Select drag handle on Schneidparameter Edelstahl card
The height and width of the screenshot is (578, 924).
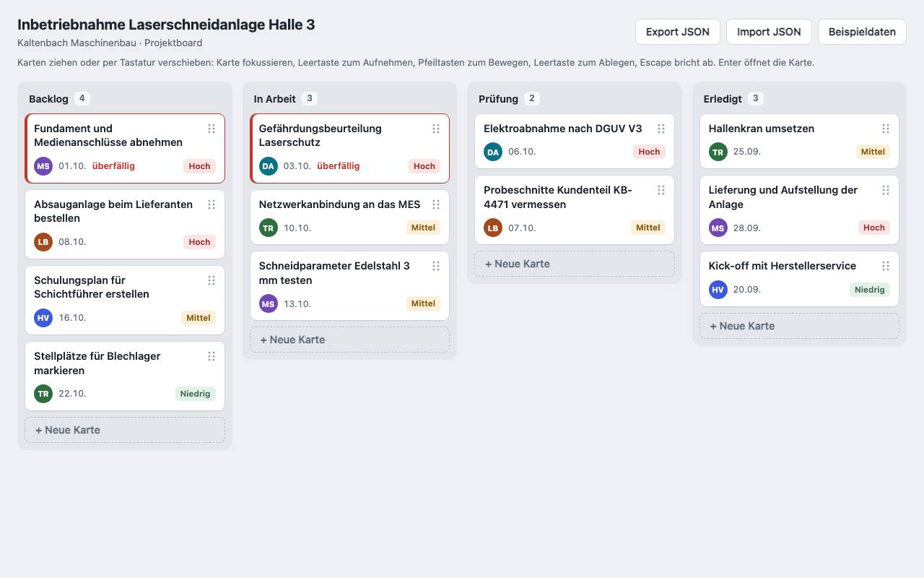pyautogui.click(x=436, y=266)
